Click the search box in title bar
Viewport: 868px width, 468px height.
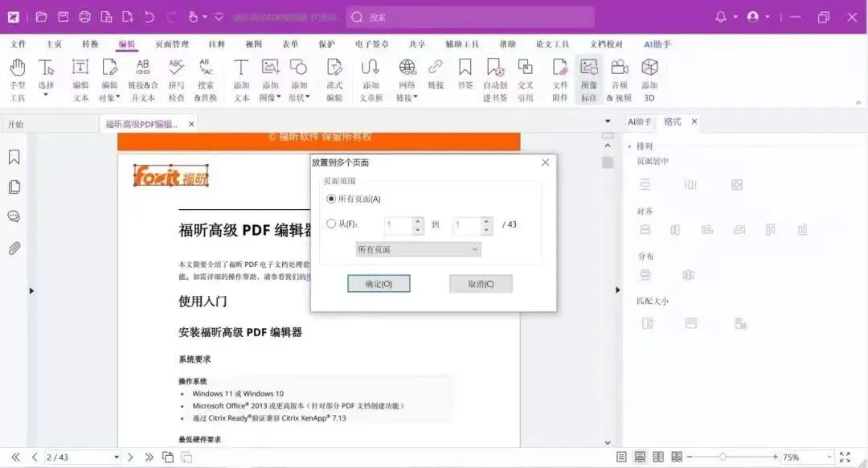coord(470,17)
